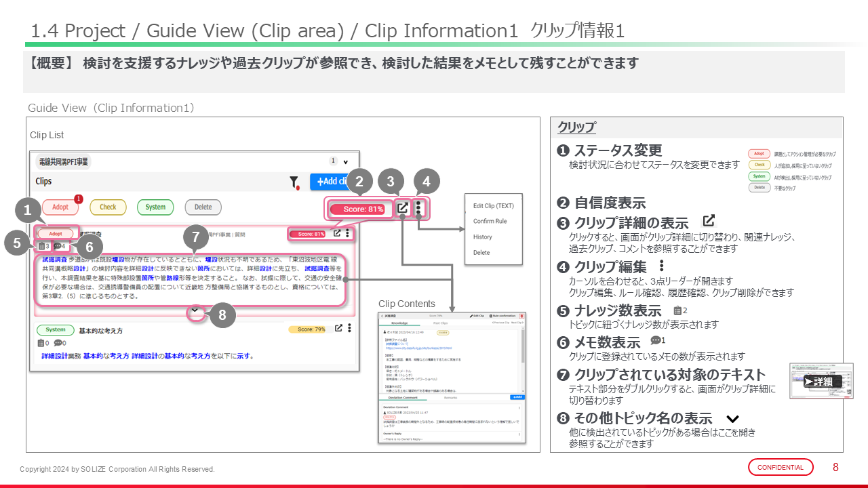Toggle the Delete status filter

(203, 207)
